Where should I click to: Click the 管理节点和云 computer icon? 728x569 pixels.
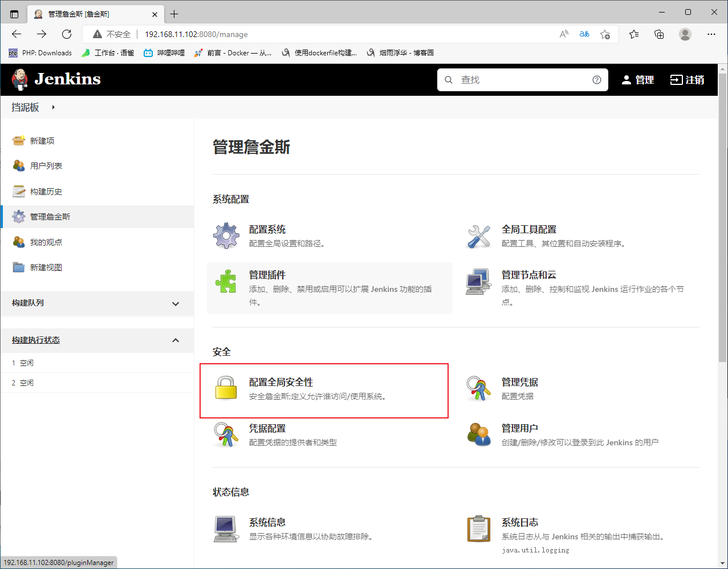pos(479,281)
